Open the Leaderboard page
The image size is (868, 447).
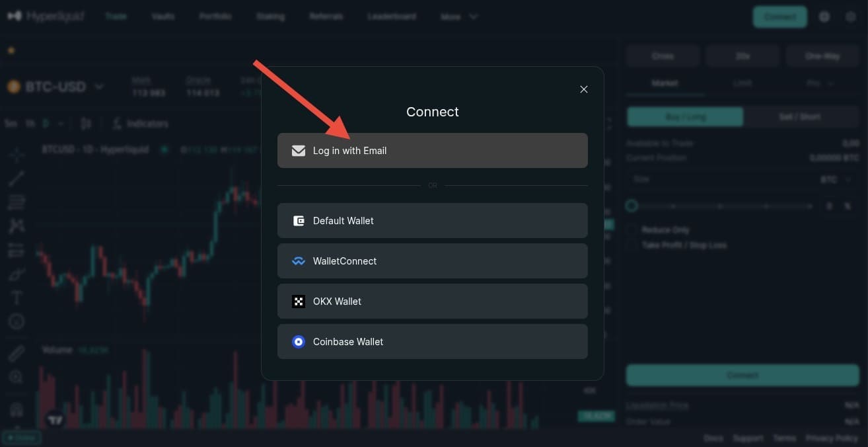pyautogui.click(x=392, y=16)
